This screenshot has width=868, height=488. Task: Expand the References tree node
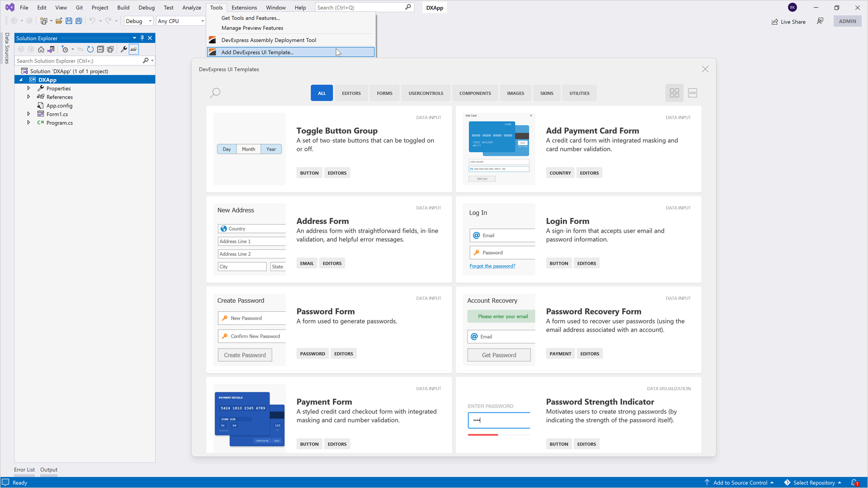coord(28,97)
